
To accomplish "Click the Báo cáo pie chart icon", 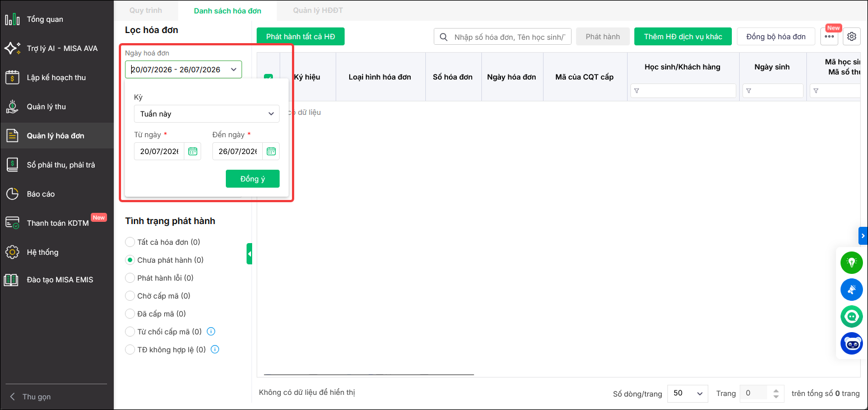I will point(12,194).
